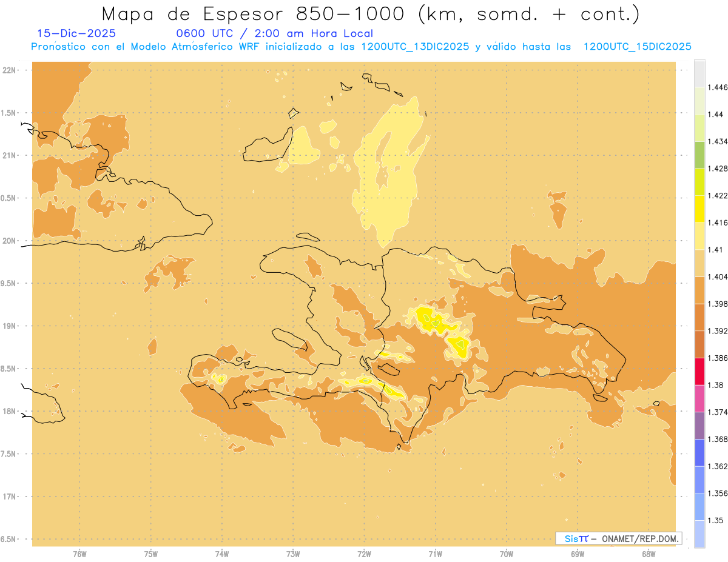Click the red swatch in the color bar

click(x=699, y=371)
